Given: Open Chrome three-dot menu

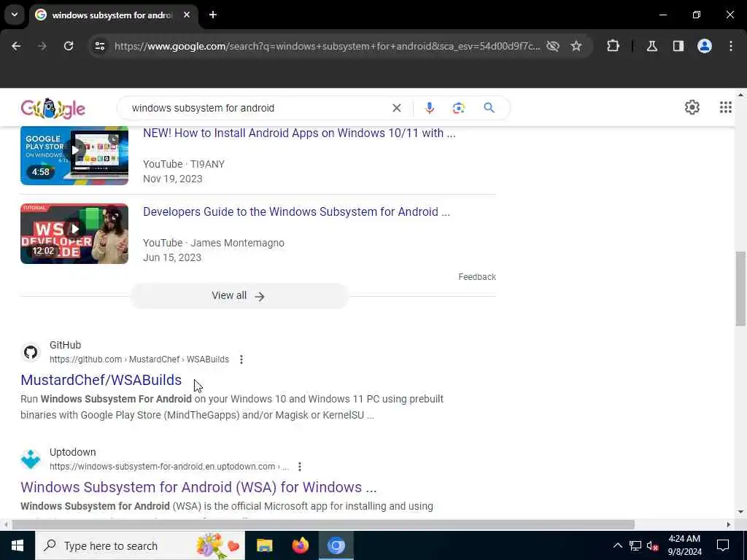Looking at the screenshot, I should (731, 46).
